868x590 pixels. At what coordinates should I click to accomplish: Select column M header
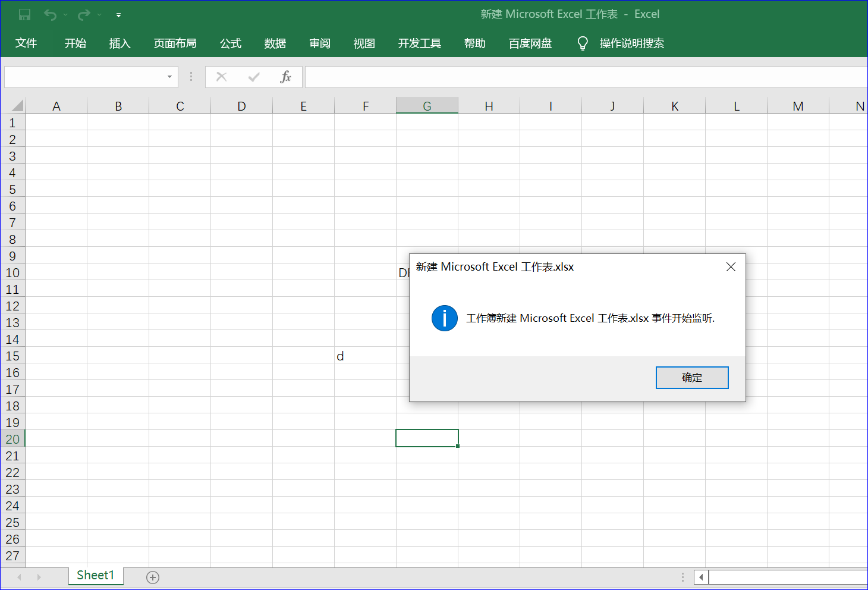798,106
